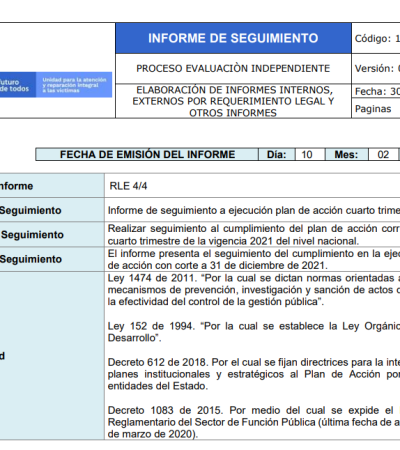Image resolution: width=400 pixels, height=450 pixels.
Task: Click 'Informe de seguimiento a ejecución plan' text
Action: 254,211
